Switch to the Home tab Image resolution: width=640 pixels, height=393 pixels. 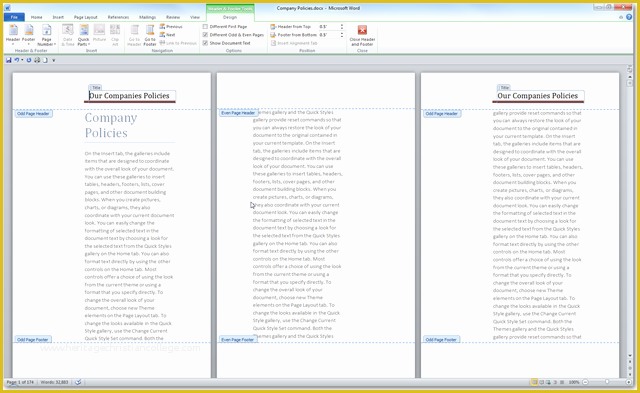[x=36, y=17]
